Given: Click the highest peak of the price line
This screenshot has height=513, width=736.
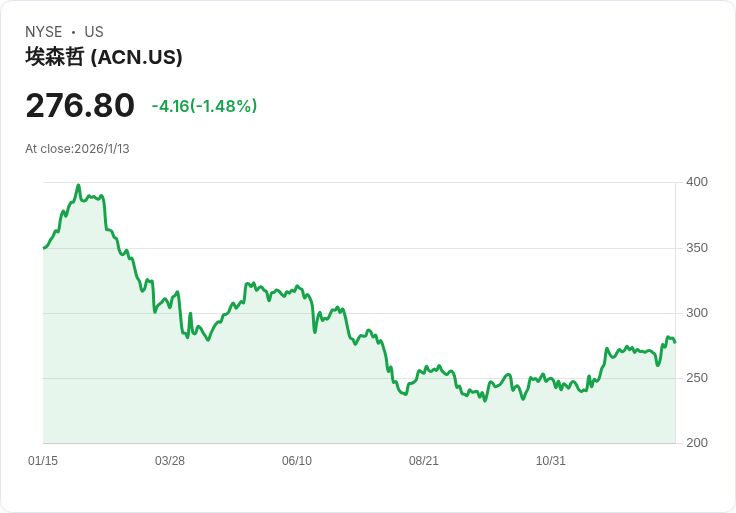Looking at the screenshot, I should pos(78,185).
